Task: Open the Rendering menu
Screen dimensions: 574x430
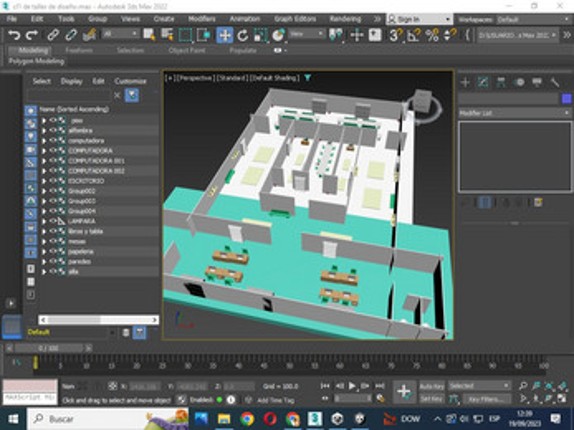Action: [345, 19]
